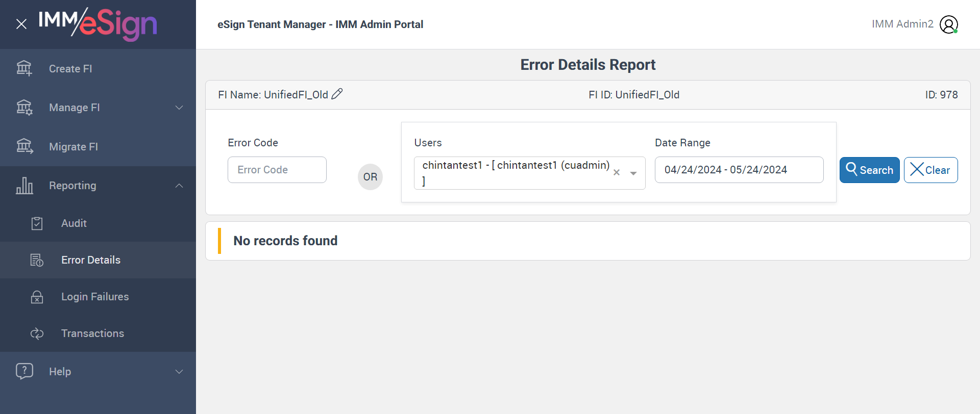The image size is (980, 414).
Task: Click the Login Failures lock icon
Action: 37,297
